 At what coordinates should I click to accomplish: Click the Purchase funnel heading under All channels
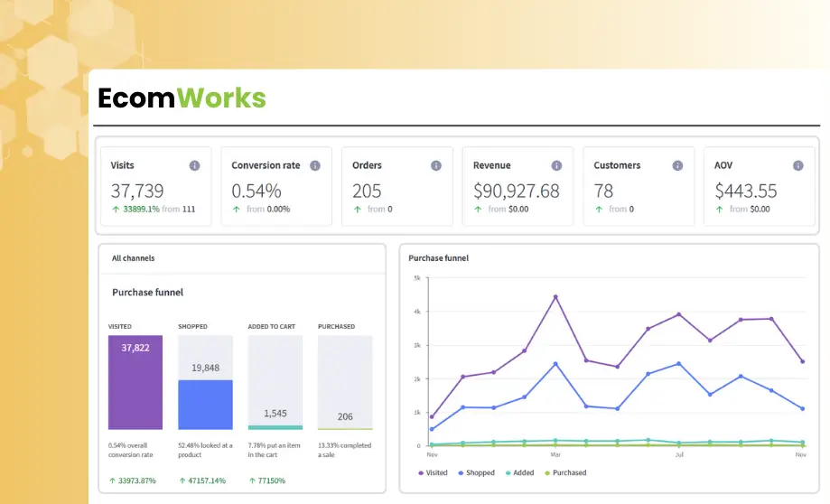(148, 293)
